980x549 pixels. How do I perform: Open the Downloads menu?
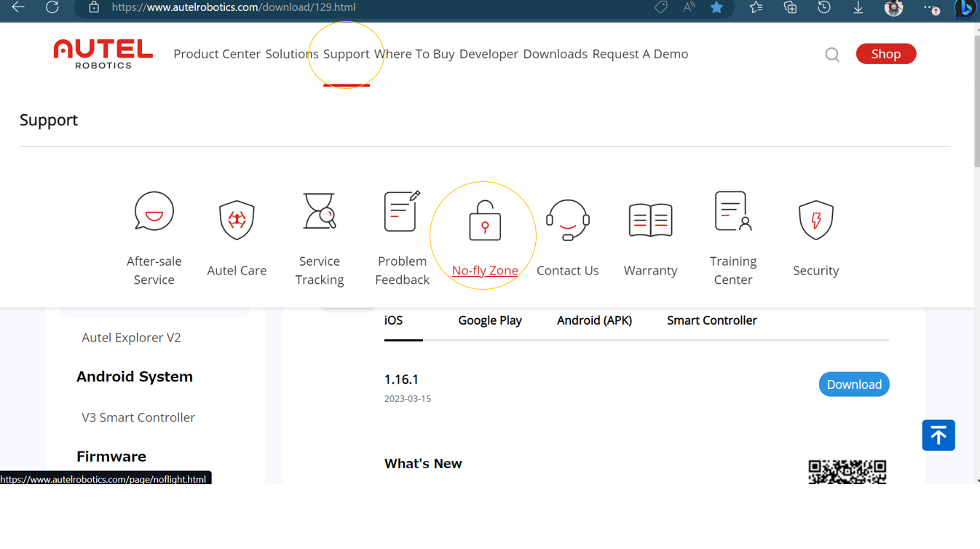(556, 54)
